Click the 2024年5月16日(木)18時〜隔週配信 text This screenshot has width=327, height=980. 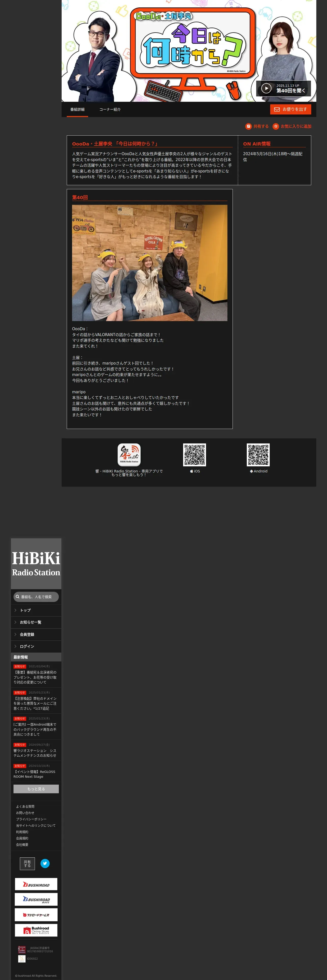pos(273,157)
